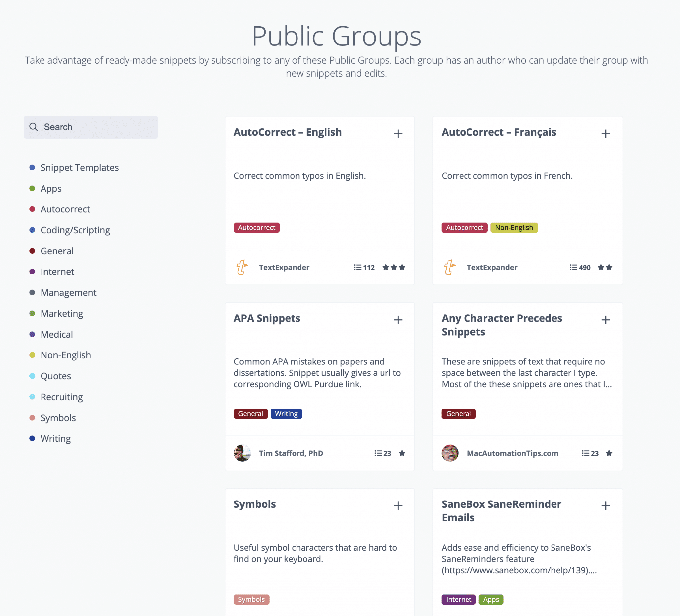680x616 pixels.
Task: Add the AutoCorrect – English group via plus icon
Action: tap(398, 134)
